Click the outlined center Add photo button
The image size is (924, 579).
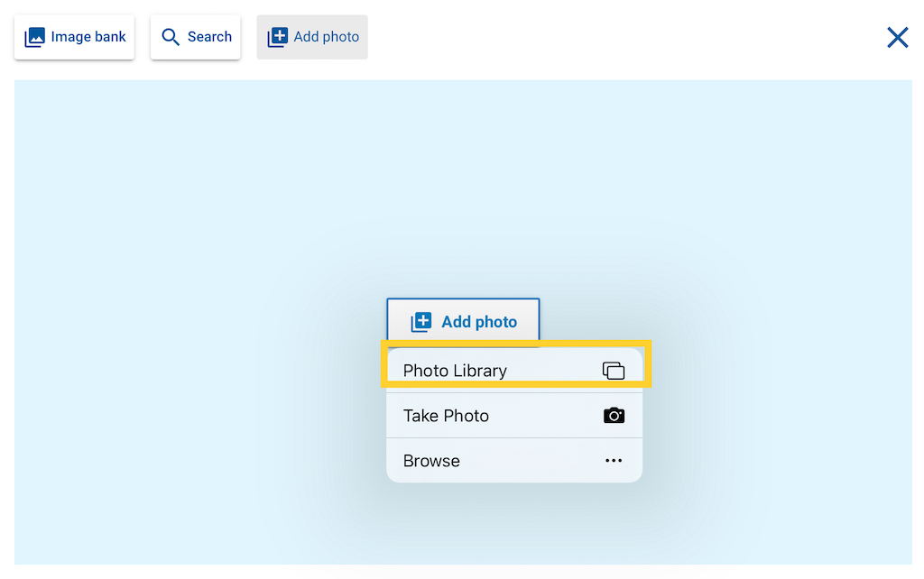(463, 320)
